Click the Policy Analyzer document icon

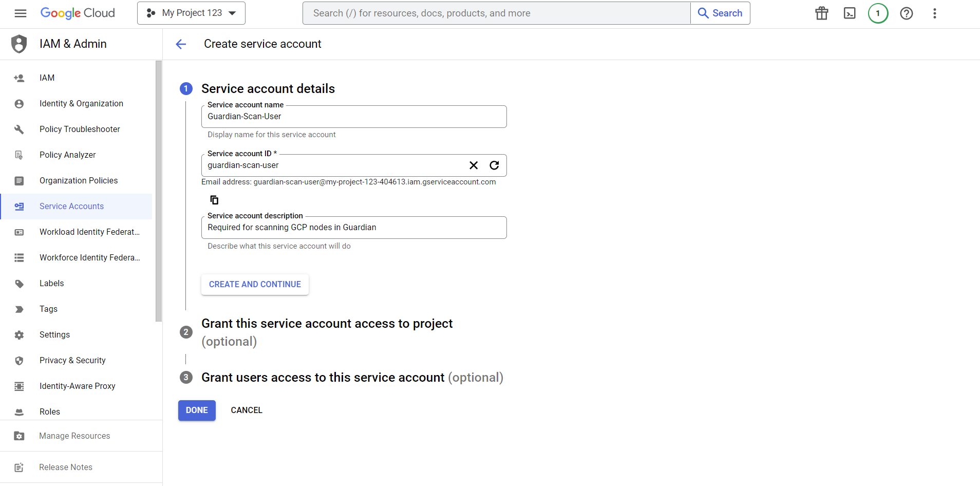point(19,155)
